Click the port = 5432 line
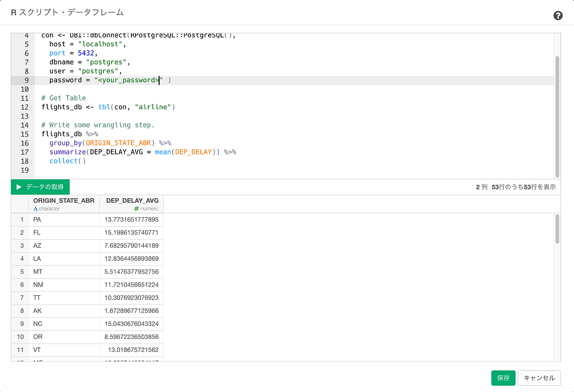574x392 pixels. point(74,53)
